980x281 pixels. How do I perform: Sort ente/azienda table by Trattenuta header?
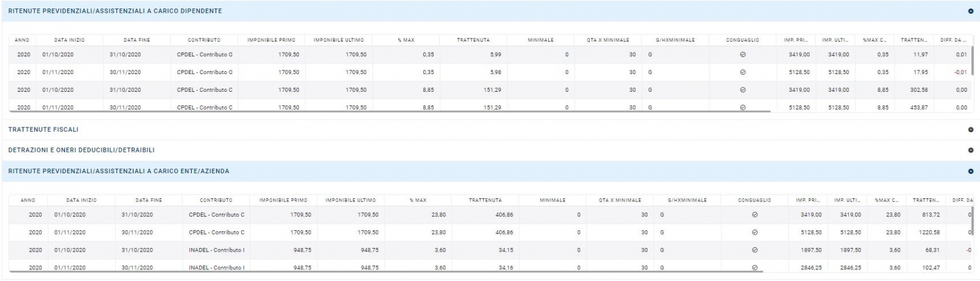click(x=486, y=200)
